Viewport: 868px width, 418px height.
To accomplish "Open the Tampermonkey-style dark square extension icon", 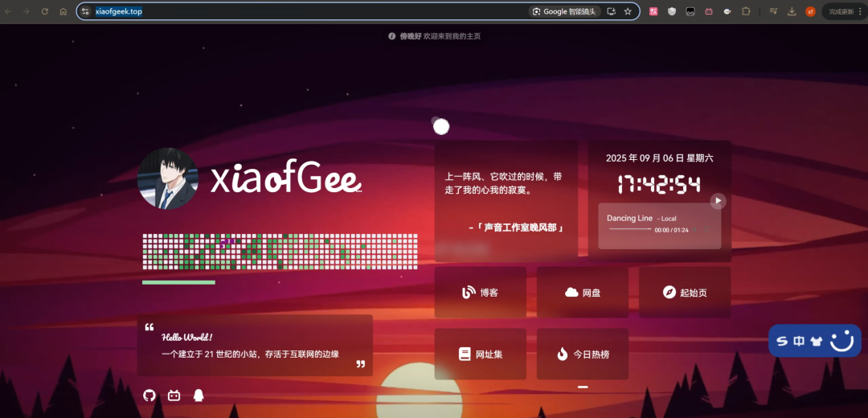I will pyautogui.click(x=690, y=11).
